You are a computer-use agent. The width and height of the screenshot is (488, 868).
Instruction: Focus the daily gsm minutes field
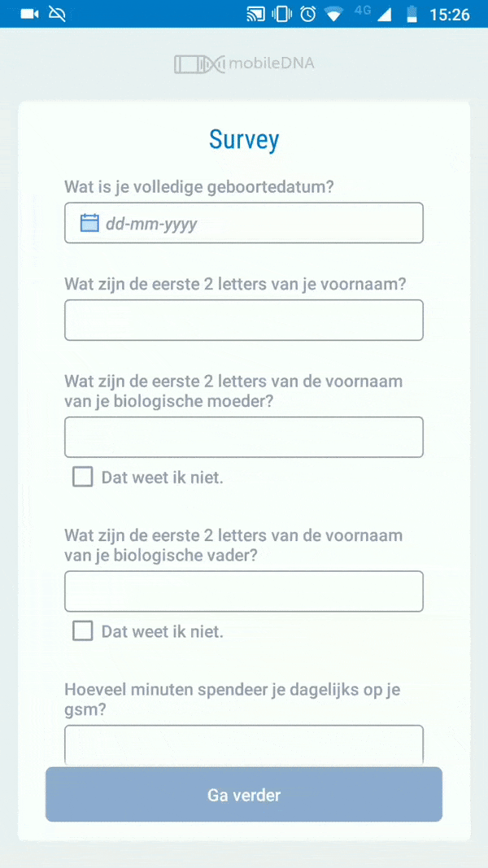pos(244,745)
